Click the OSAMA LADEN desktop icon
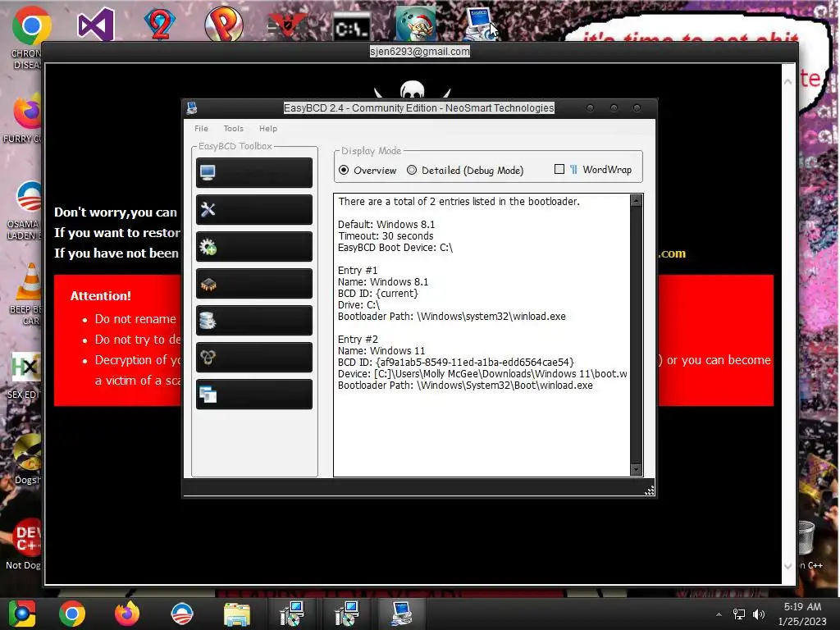The height and width of the screenshot is (630, 840). (x=28, y=197)
